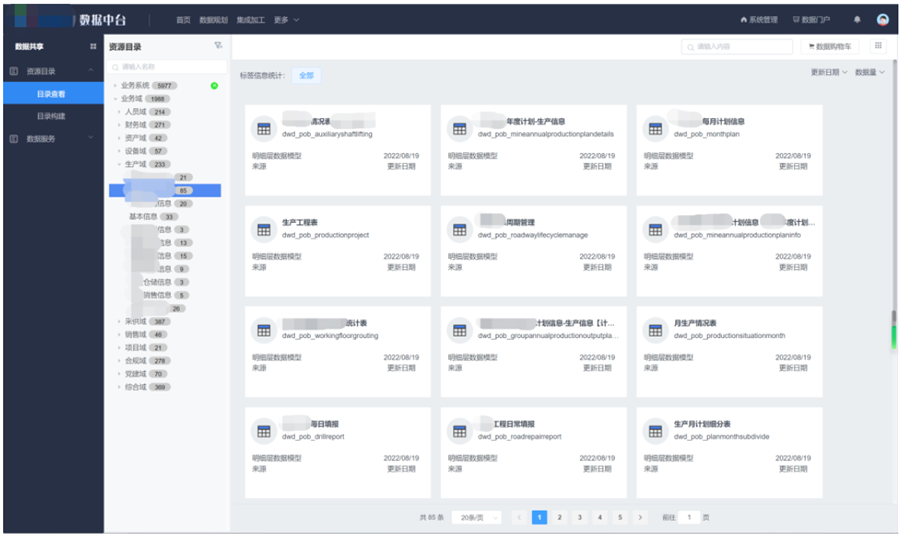
Task: Expand the 人员域 tree node
Action: [117, 112]
